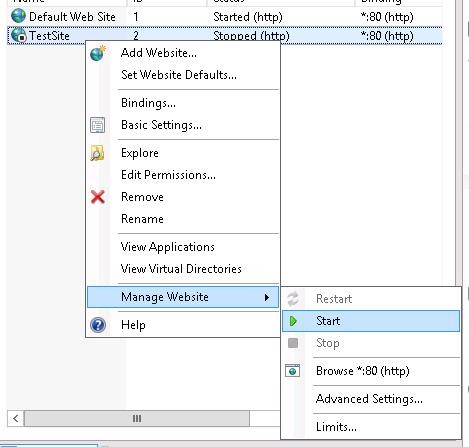Click the Browse *:80 window icon
This screenshot has width=469, height=447.
point(293,371)
